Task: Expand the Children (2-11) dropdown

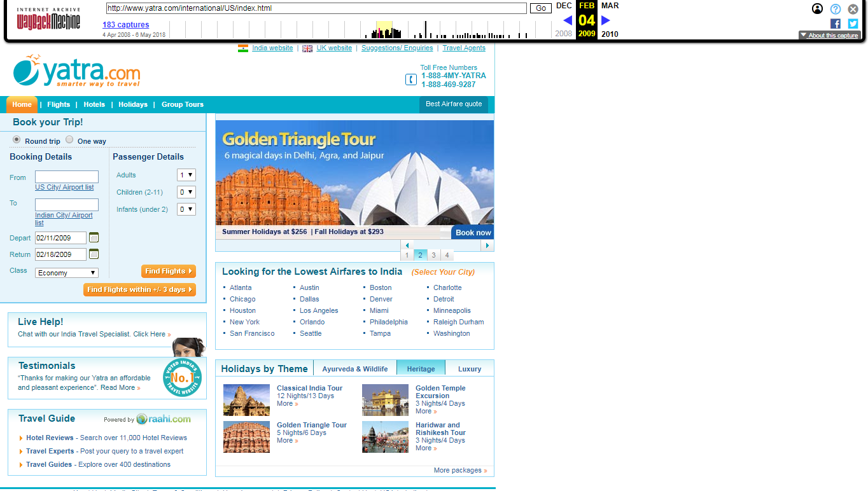Action: pos(186,192)
